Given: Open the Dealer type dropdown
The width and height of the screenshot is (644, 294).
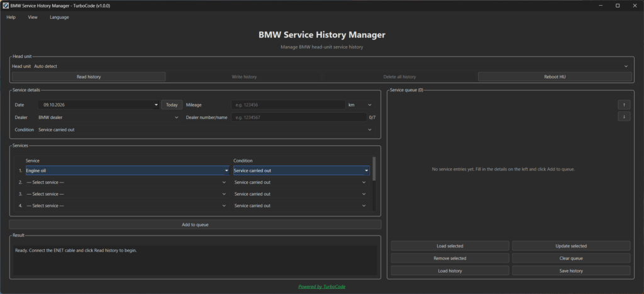Looking at the screenshot, I should point(109,117).
